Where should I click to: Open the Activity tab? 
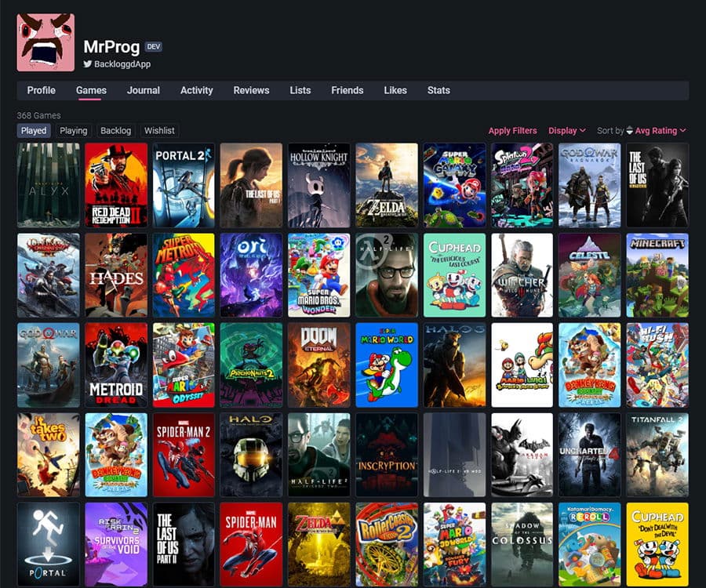pos(196,90)
